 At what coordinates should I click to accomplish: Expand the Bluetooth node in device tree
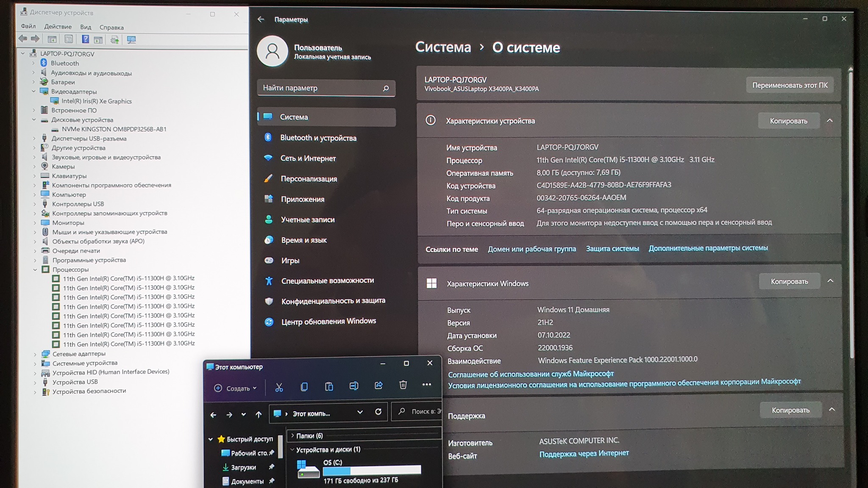coord(33,63)
